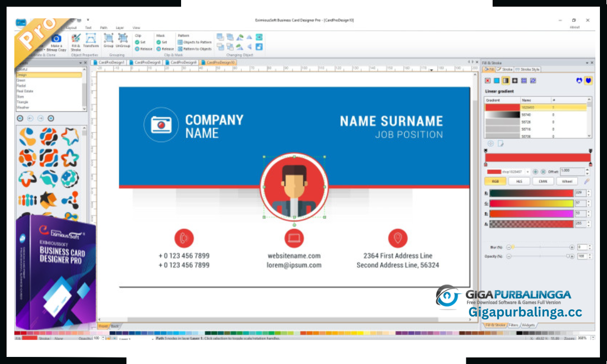Click the gradient list scrollbar down arrow
The image size is (607, 364).
[x=589, y=136]
